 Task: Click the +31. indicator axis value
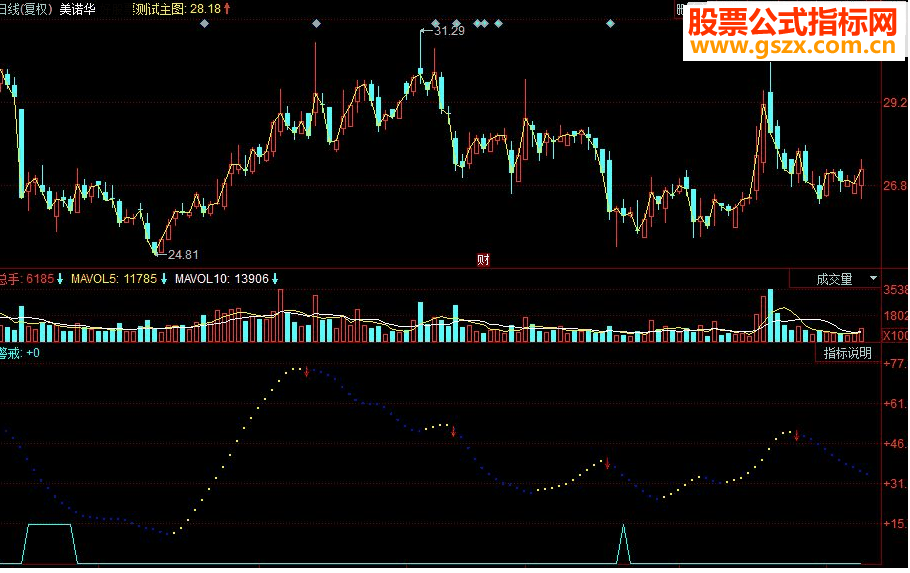(x=895, y=484)
